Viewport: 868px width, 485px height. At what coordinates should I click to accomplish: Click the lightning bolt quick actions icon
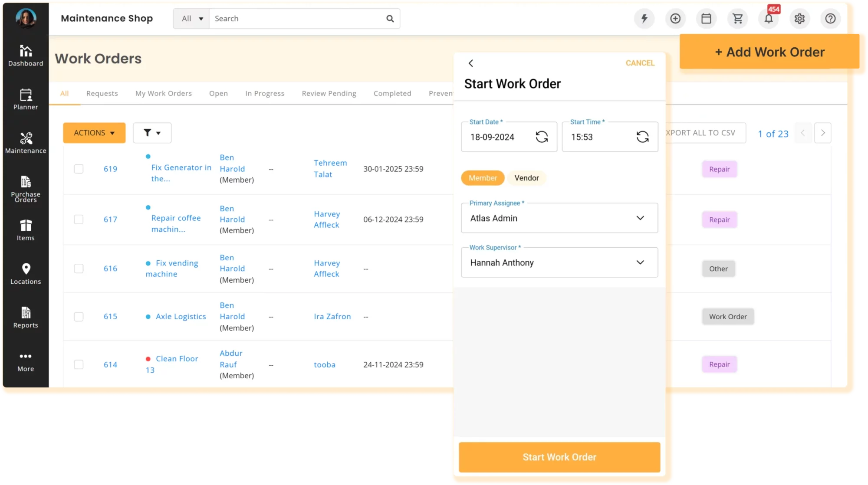click(644, 19)
